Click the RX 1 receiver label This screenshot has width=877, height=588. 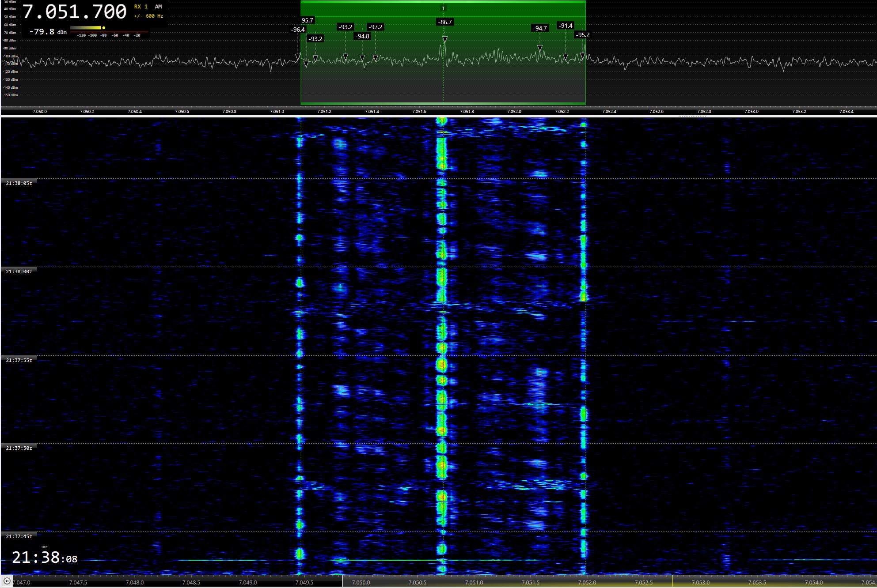point(140,7)
